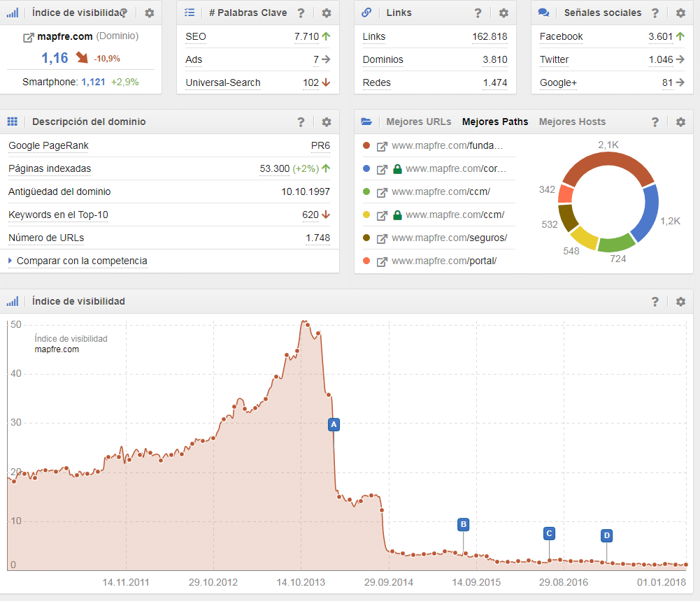Open external link icon for mapfre.com/cor path

(x=382, y=170)
